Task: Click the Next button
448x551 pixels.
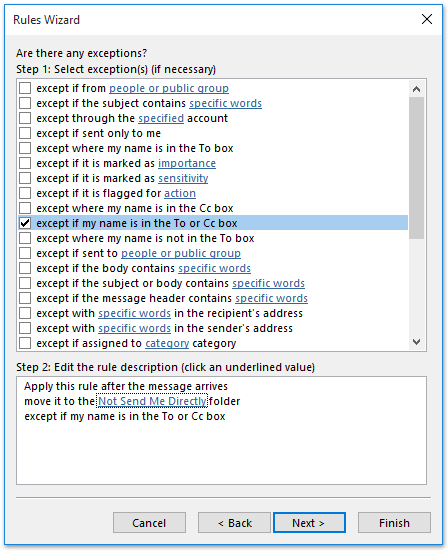Action: coord(309,523)
